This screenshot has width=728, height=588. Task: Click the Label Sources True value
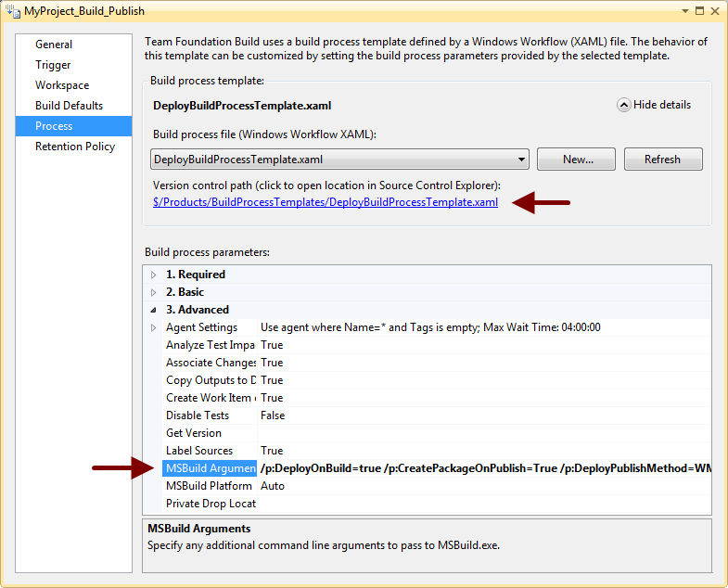point(484,451)
